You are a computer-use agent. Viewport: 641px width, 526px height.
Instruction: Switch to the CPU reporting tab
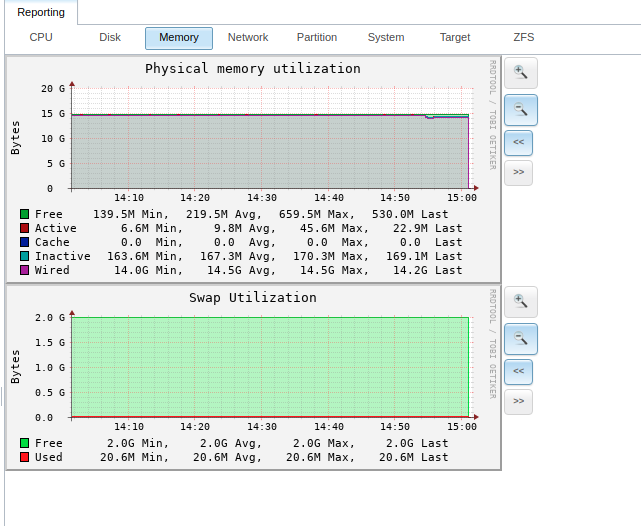point(41,38)
